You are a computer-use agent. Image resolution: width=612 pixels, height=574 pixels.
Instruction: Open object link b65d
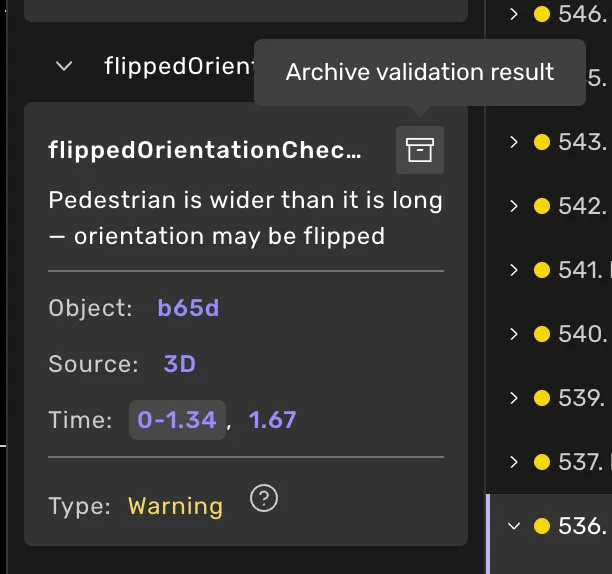click(x=188, y=308)
